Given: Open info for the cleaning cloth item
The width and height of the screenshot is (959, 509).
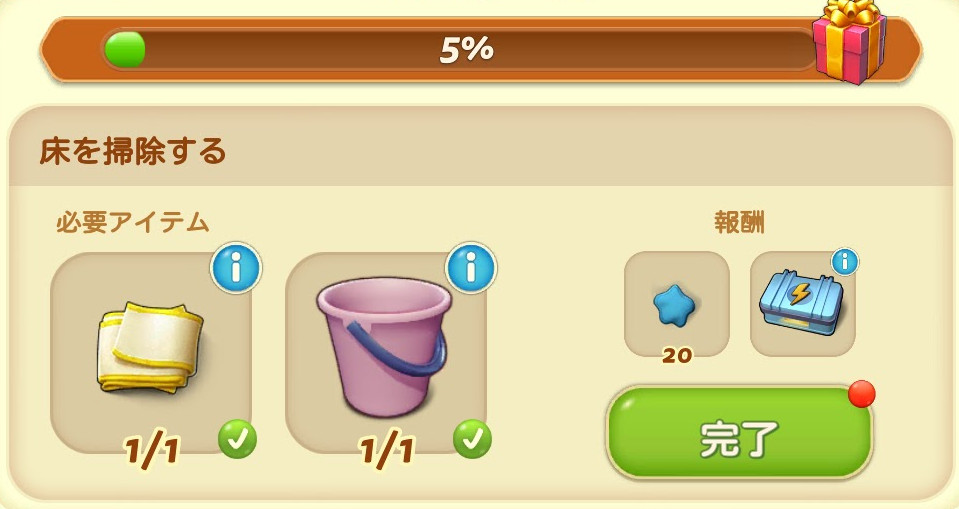Looking at the screenshot, I should (236, 268).
